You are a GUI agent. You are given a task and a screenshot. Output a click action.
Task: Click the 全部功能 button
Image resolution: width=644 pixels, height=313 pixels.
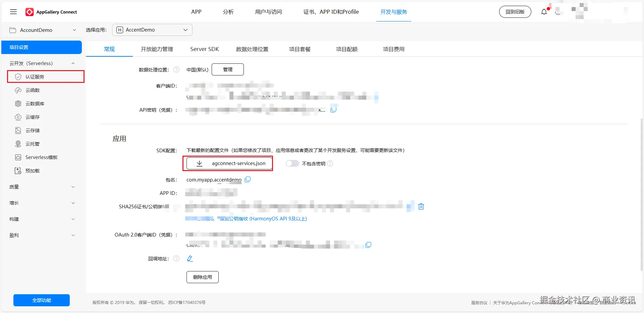click(42, 300)
